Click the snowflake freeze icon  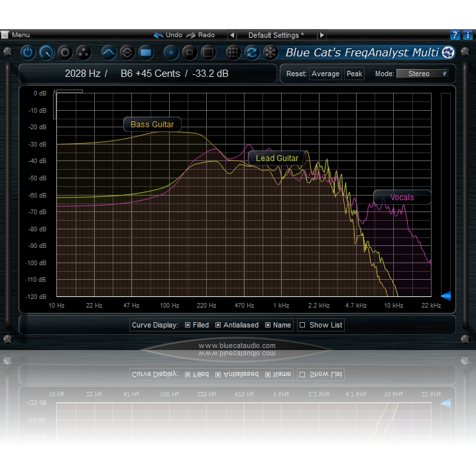point(270,52)
